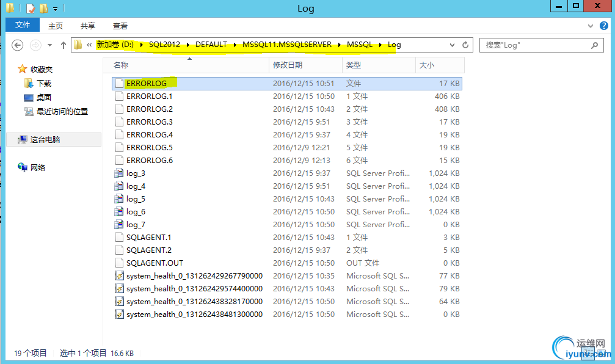The image size is (615, 364).
Task: Select the ERRORLOG.5 file
Action: 286,147
